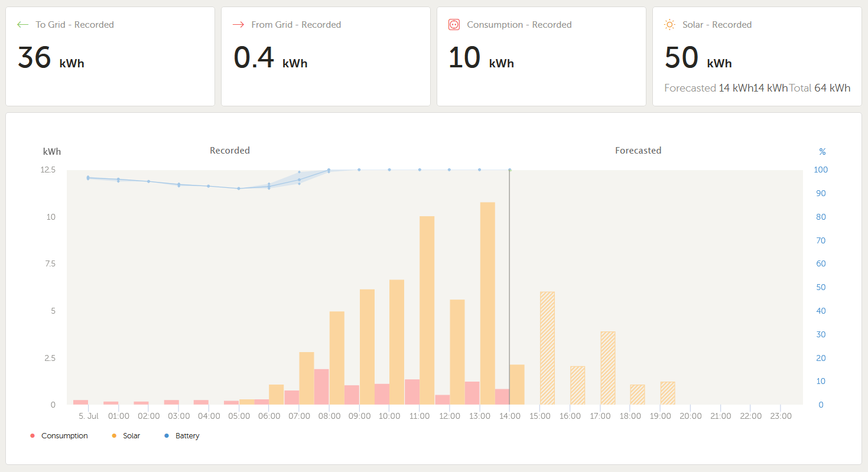Click the Forecasted 14 kWh text
The width and height of the screenshot is (868, 472).
708,88
